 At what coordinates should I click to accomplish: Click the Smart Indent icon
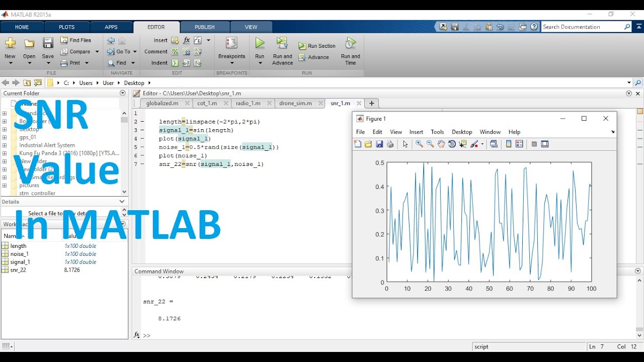(x=175, y=63)
